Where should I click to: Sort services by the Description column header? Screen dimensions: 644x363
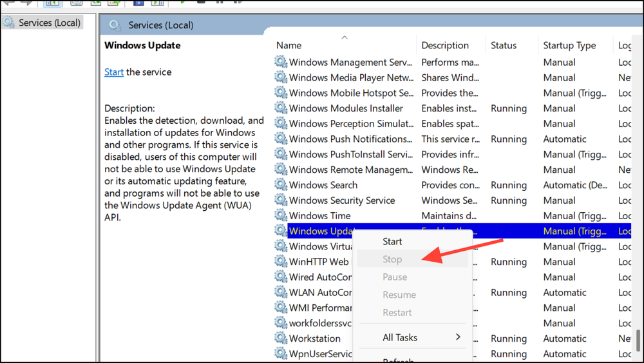pos(445,45)
